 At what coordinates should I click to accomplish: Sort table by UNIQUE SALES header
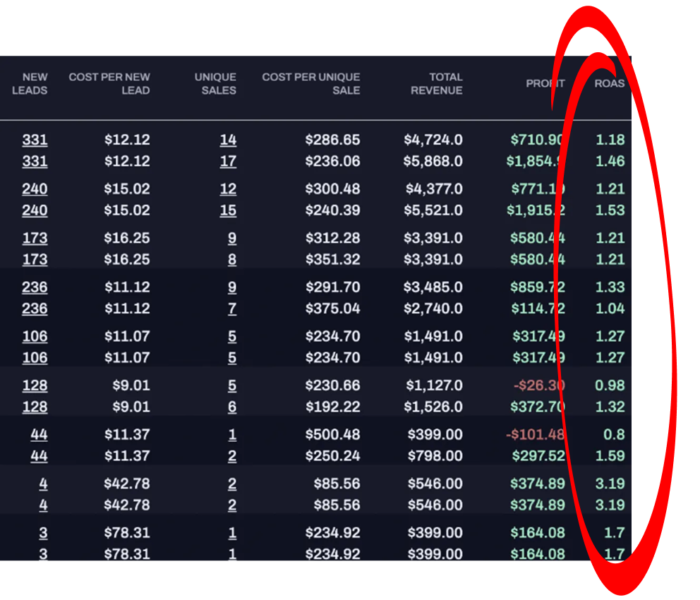click(x=215, y=83)
